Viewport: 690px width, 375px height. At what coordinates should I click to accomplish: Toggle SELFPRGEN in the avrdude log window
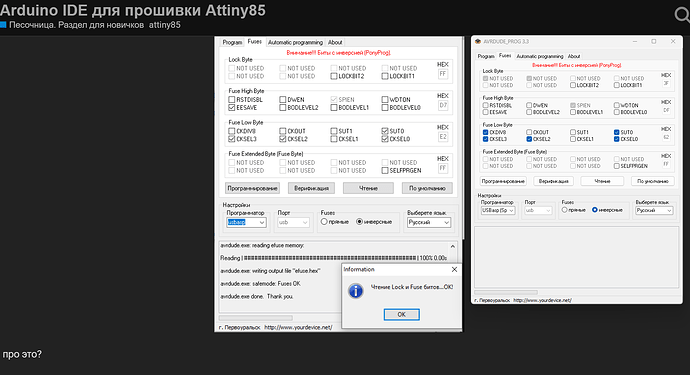pos(385,170)
